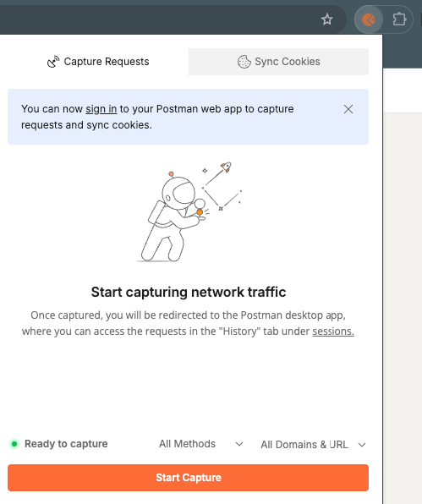Click the bookmark star icon
The width and height of the screenshot is (422, 504).
pyautogui.click(x=327, y=19)
